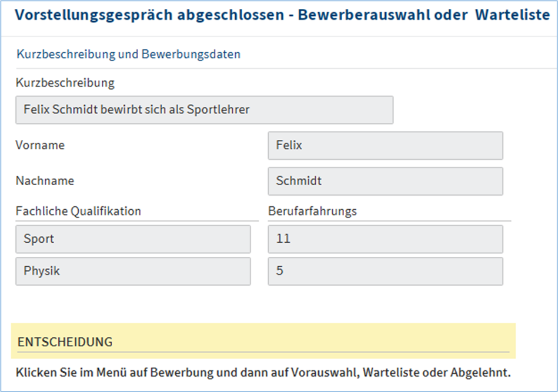The height and width of the screenshot is (392, 558).
Task: Select the Sport qualification field
Action: click(x=133, y=239)
